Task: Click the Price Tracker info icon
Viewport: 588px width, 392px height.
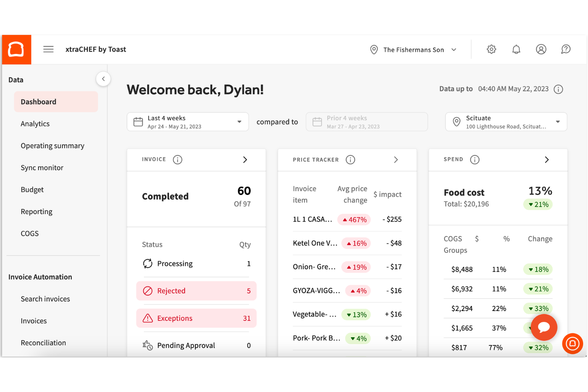Action: coord(350,159)
